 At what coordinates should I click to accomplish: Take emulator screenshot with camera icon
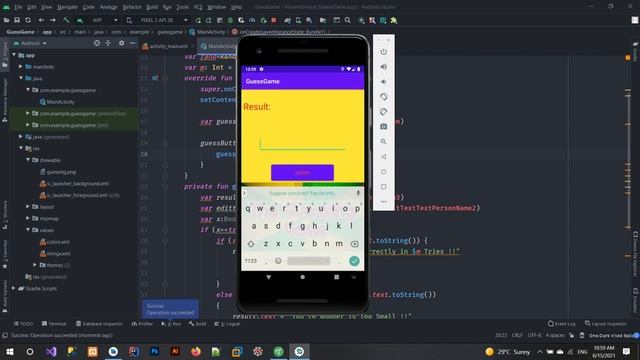tap(383, 127)
